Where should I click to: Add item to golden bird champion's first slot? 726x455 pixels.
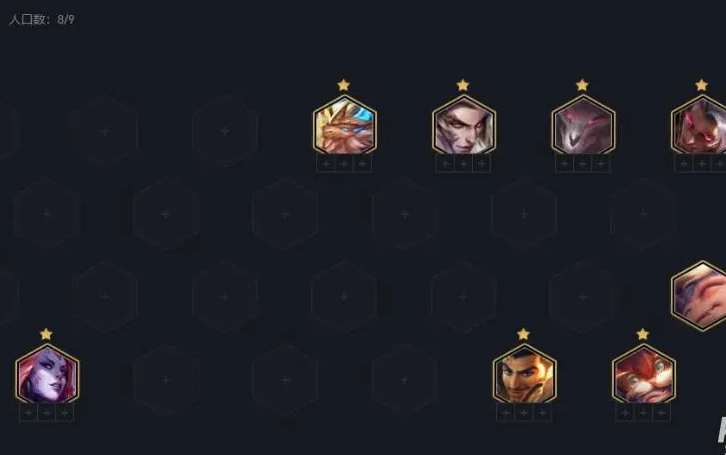click(x=326, y=164)
